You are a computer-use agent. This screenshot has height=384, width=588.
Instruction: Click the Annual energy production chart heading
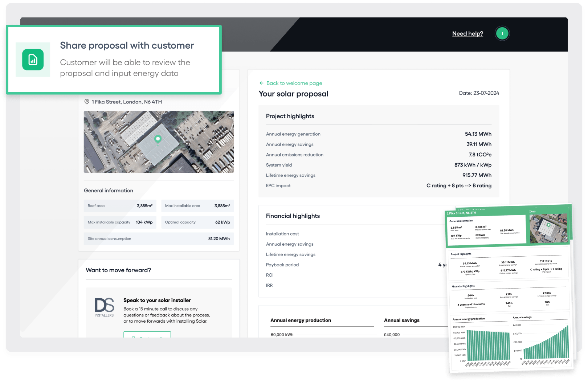pyautogui.click(x=301, y=320)
